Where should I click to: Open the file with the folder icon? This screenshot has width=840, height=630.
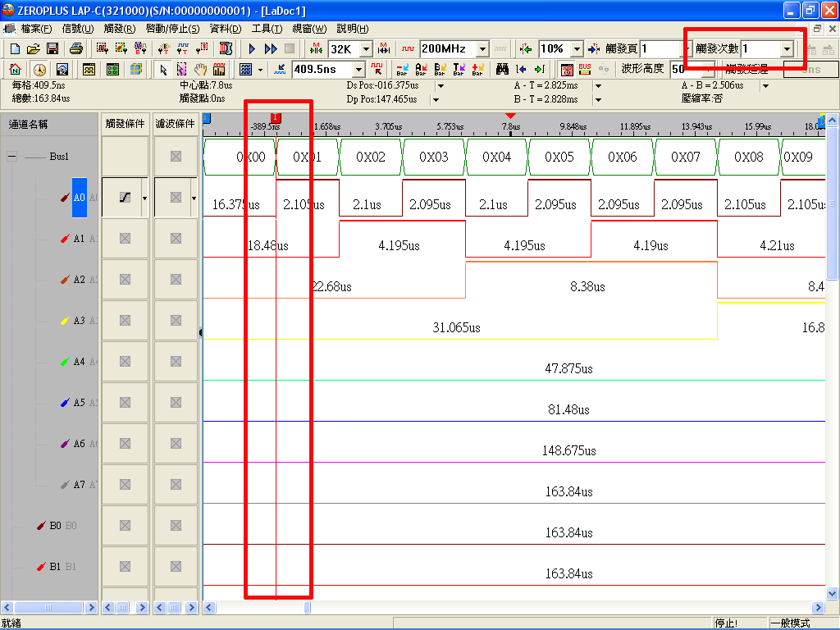coord(33,49)
